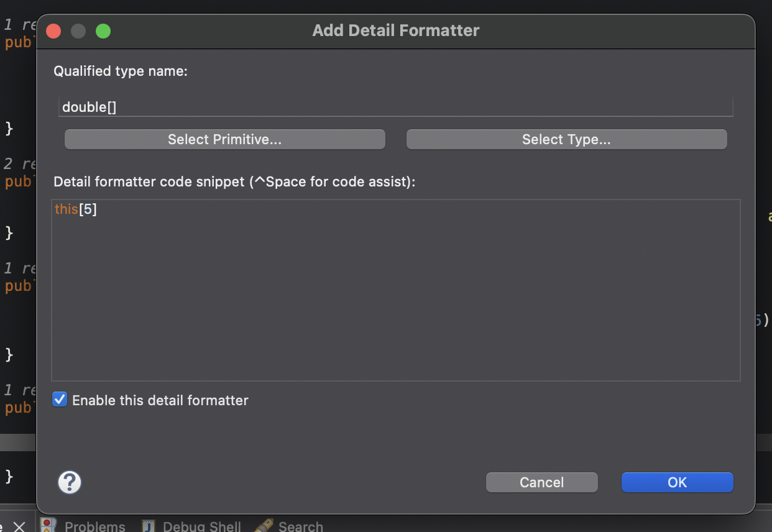Click the red close traffic light

tap(53, 30)
